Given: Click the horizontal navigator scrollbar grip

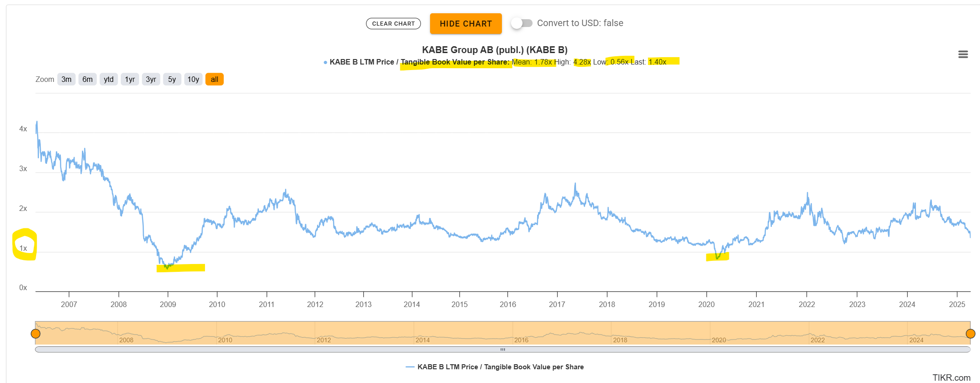Looking at the screenshot, I should [503, 350].
